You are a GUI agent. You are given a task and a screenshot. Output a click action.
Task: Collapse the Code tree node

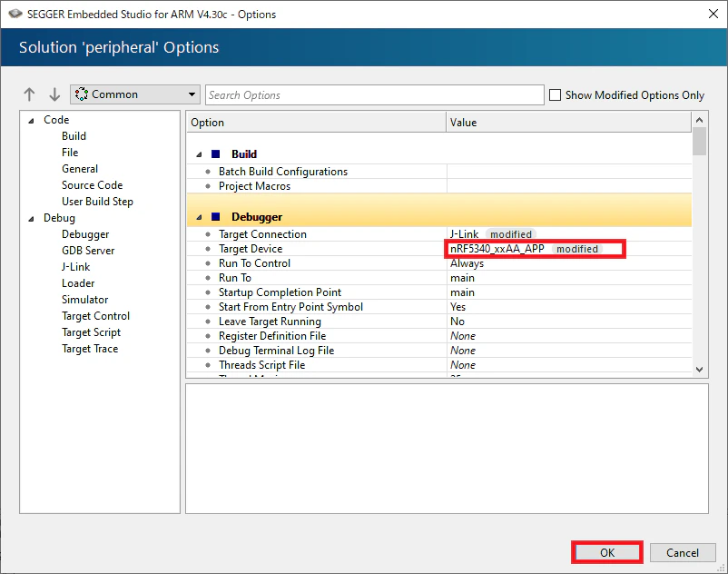[31, 121]
